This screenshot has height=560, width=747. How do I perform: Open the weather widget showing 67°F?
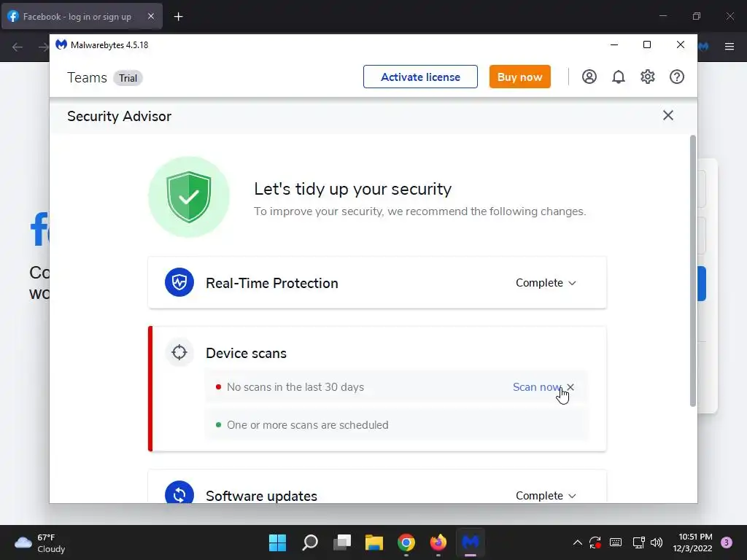coord(40,542)
